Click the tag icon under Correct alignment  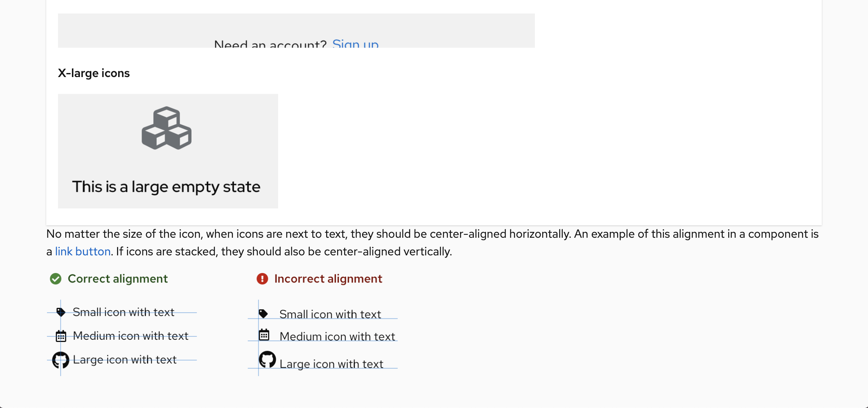(x=61, y=312)
